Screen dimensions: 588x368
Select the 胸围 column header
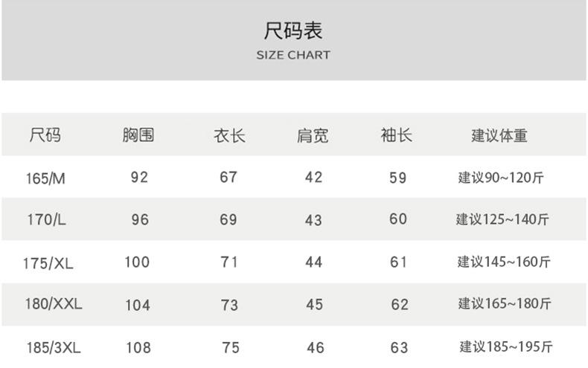coord(138,135)
